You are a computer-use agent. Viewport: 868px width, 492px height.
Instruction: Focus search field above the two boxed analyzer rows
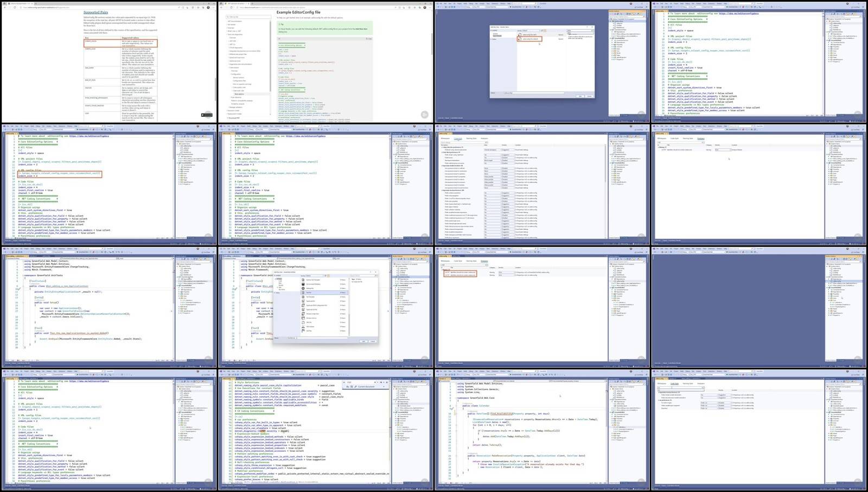[x=464, y=265]
